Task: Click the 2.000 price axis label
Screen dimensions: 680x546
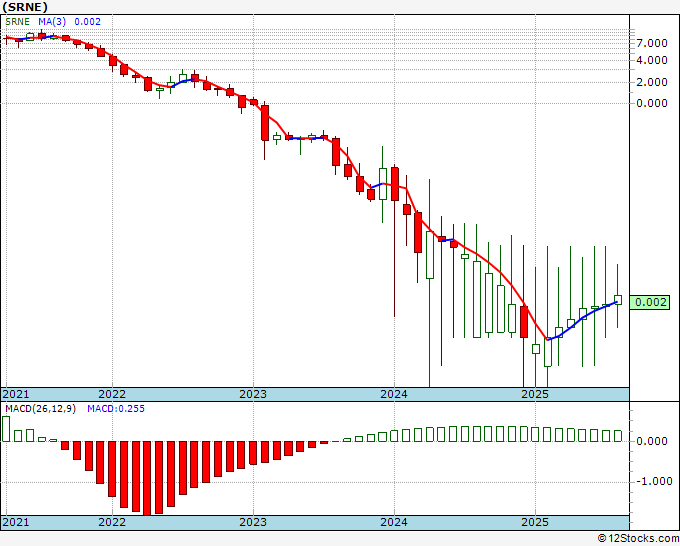Action: click(x=652, y=82)
